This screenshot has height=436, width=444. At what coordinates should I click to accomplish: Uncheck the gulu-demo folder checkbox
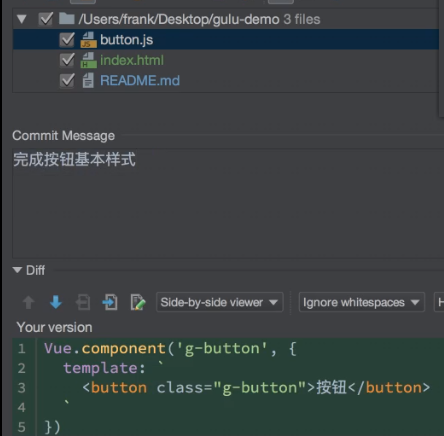[x=46, y=19]
